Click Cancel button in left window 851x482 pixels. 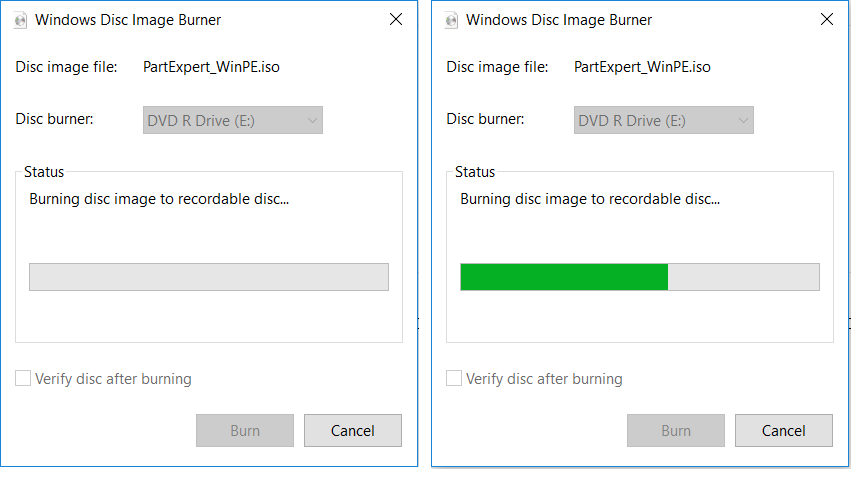pyautogui.click(x=353, y=430)
